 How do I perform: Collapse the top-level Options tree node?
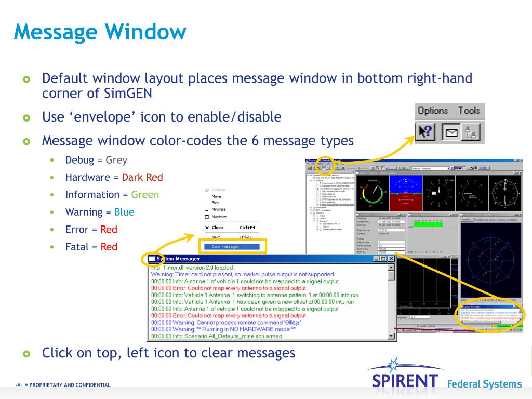click(311, 180)
